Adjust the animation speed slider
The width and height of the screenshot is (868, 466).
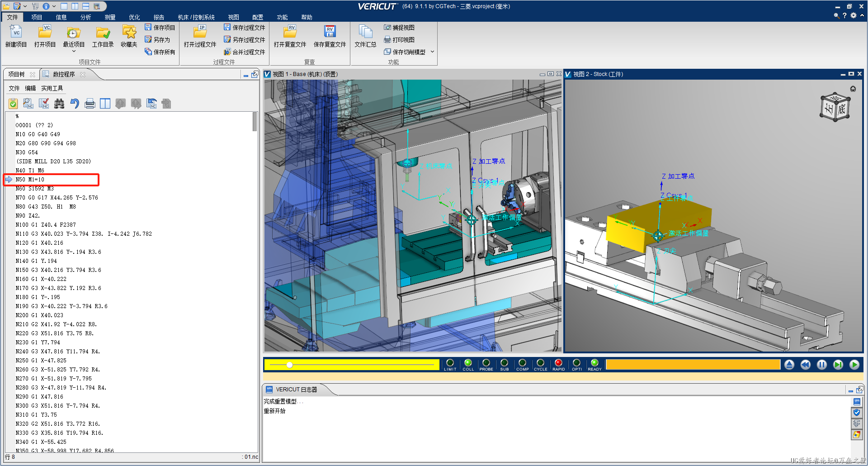(x=290, y=365)
